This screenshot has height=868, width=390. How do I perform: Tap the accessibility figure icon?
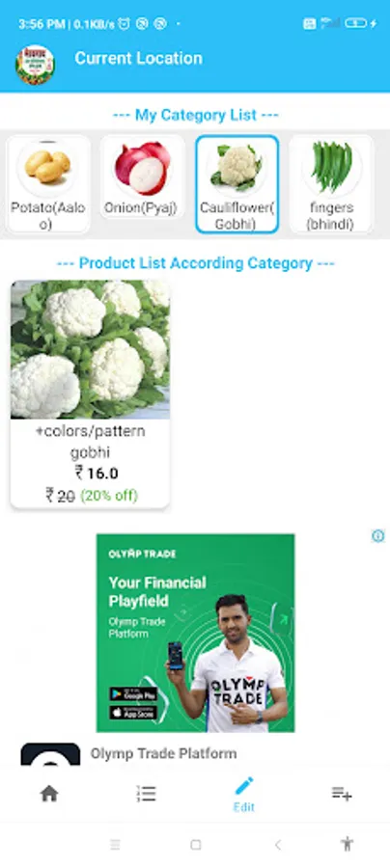pyautogui.click(x=348, y=844)
